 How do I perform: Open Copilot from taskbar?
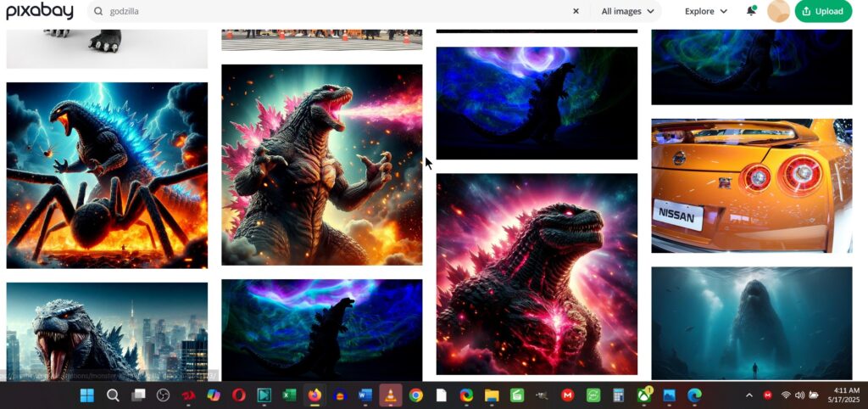click(x=214, y=395)
